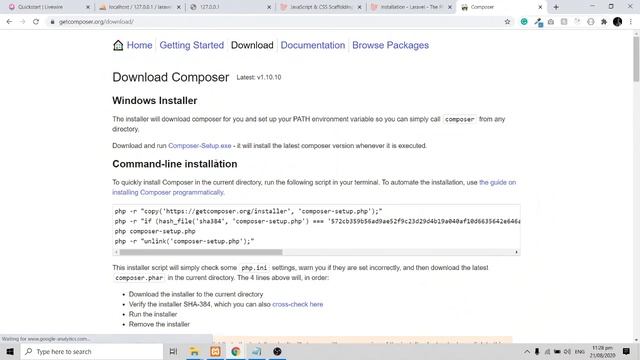
Task: Switch to the 127.0.0.1 tab
Action: tap(229, 7)
